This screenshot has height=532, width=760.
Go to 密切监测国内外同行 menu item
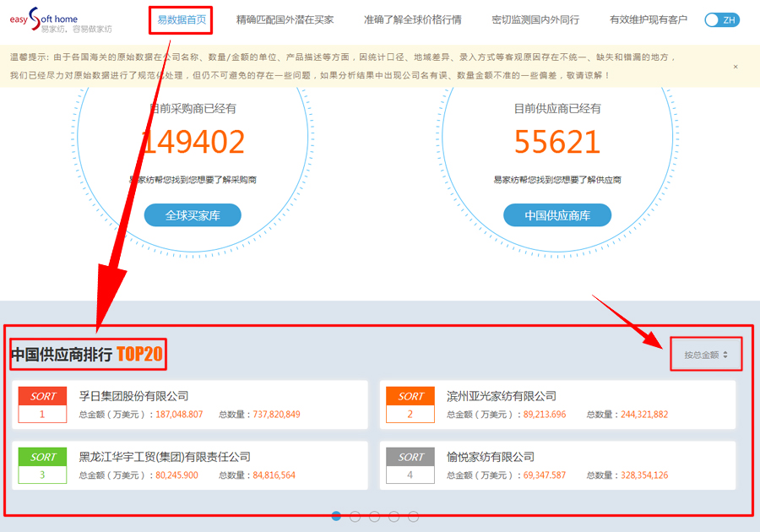pos(535,20)
